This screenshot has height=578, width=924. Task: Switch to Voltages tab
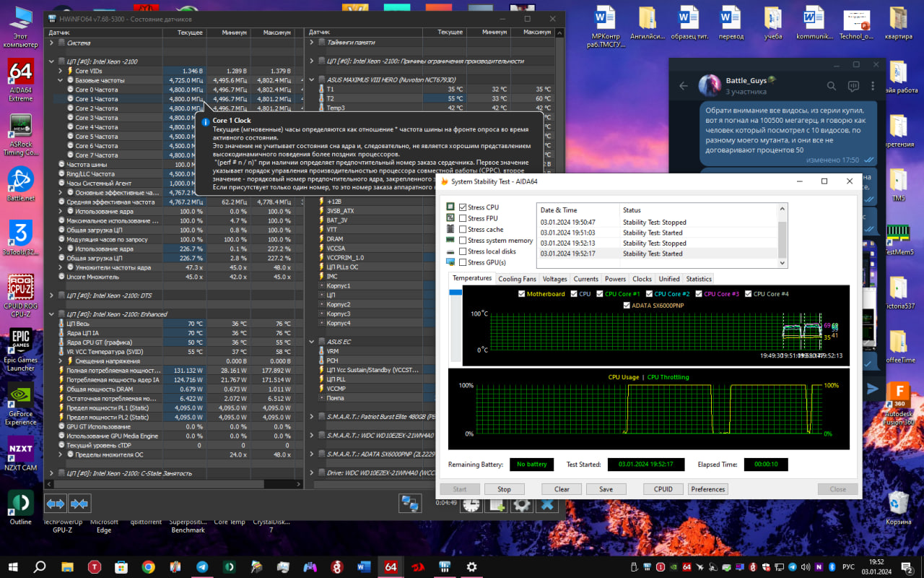pyautogui.click(x=555, y=279)
